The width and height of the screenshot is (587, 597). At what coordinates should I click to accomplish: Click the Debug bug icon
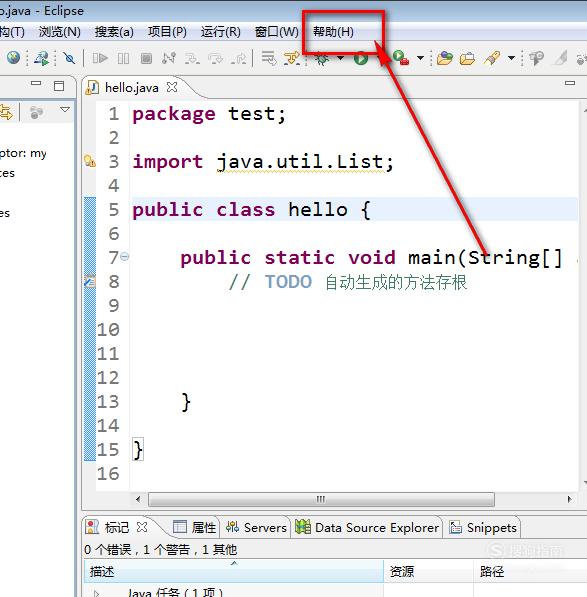click(x=322, y=59)
